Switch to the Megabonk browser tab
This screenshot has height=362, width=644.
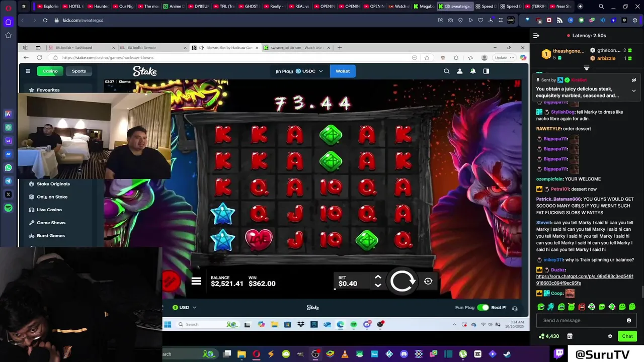click(424, 7)
